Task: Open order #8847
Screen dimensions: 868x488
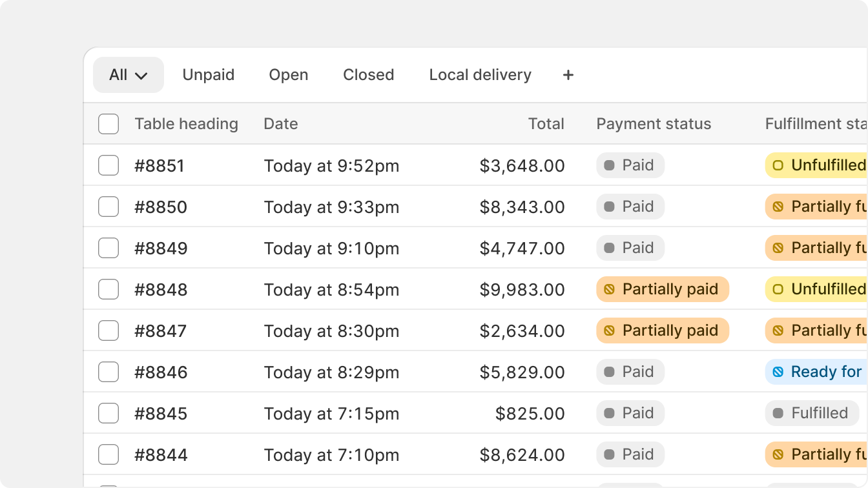Action: tap(160, 331)
